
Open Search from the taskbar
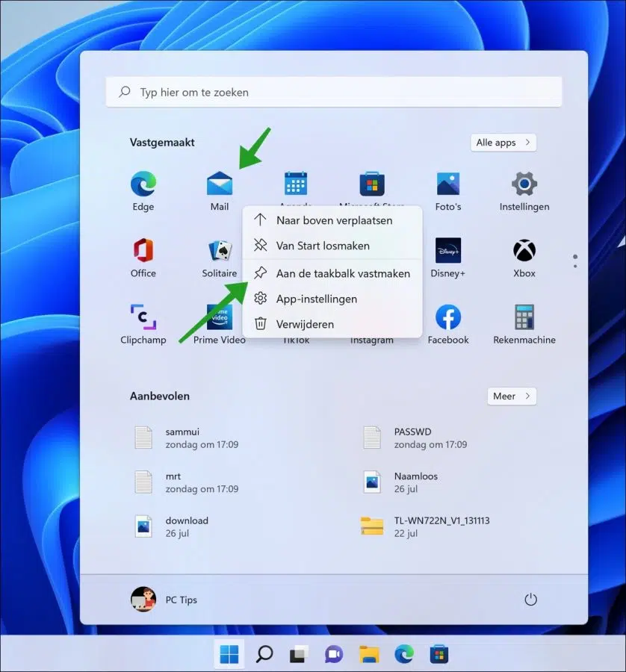(x=264, y=654)
